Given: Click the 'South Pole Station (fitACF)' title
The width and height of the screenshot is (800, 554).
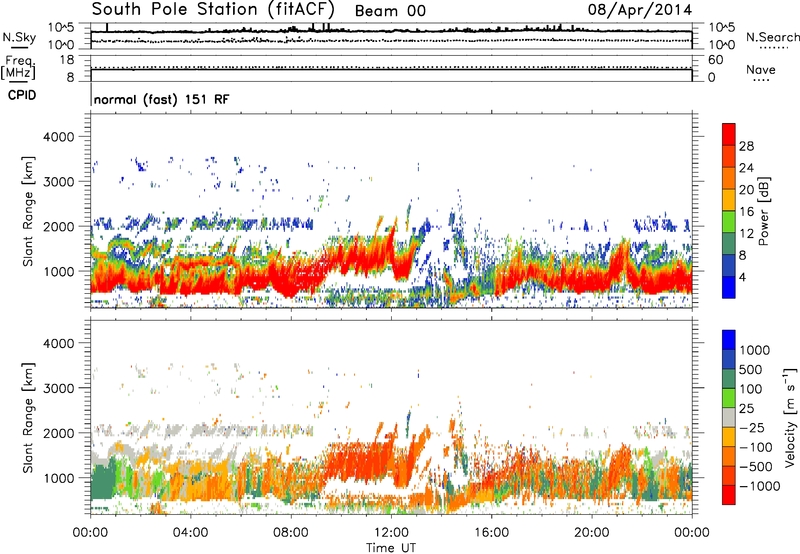Looking at the screenshot, I should click(213, 9).
